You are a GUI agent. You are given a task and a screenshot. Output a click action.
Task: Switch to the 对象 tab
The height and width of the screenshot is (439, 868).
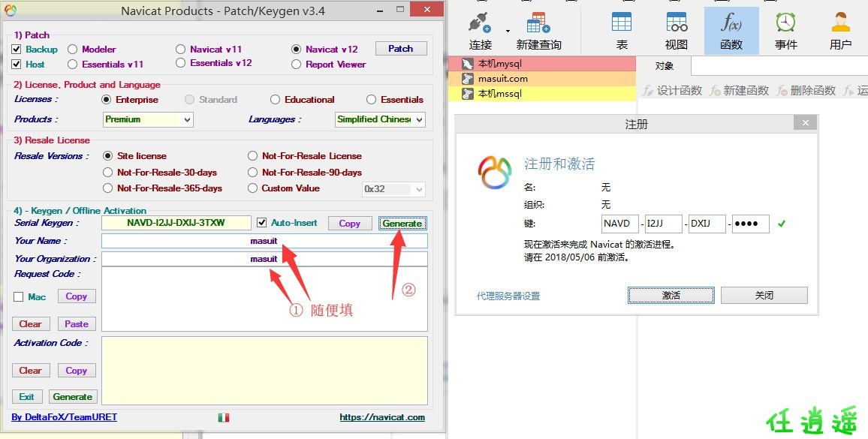click(664, 66)
